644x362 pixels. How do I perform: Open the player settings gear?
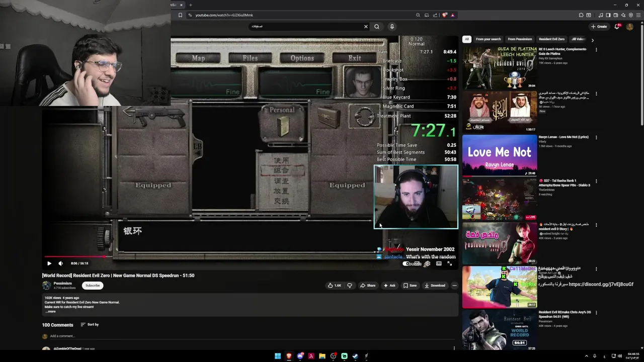pyautogui.click(x=428, y=263)
